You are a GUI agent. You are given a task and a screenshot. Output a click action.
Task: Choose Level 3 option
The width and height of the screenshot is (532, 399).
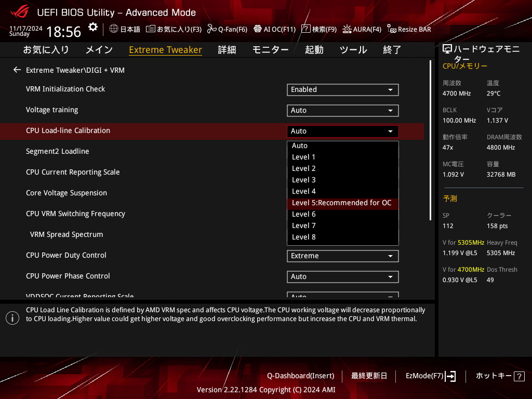tap(343, 180)
